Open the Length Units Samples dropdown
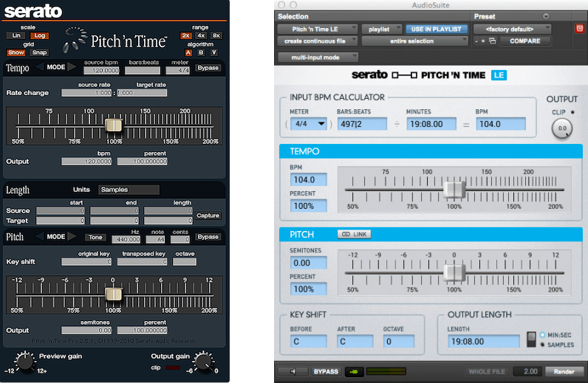This screenshot has height=383, width=588. pos(129,190)
